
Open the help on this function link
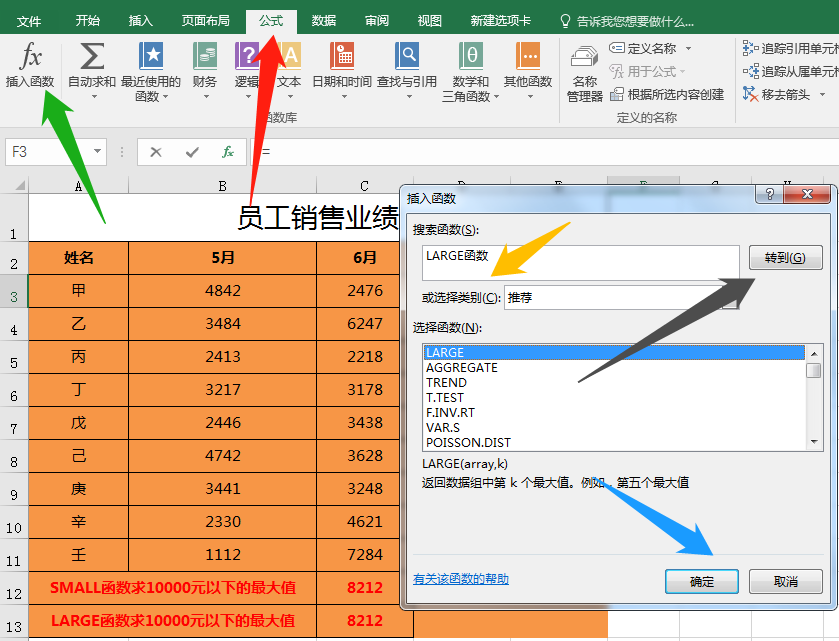click(461, 579)
